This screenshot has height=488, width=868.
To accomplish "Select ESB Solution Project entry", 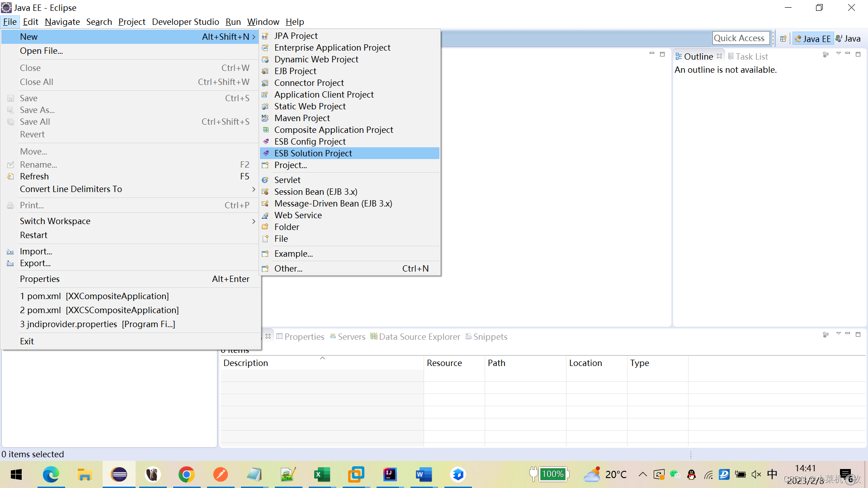I will point(313,153).
